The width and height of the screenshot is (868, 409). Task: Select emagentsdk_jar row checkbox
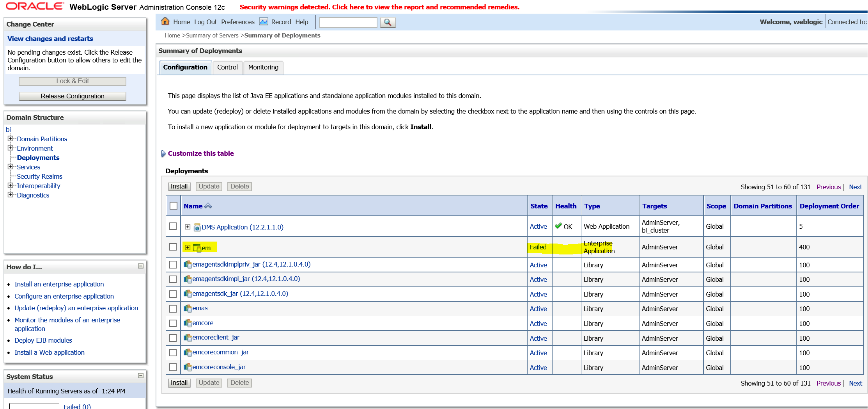(173, 294)
